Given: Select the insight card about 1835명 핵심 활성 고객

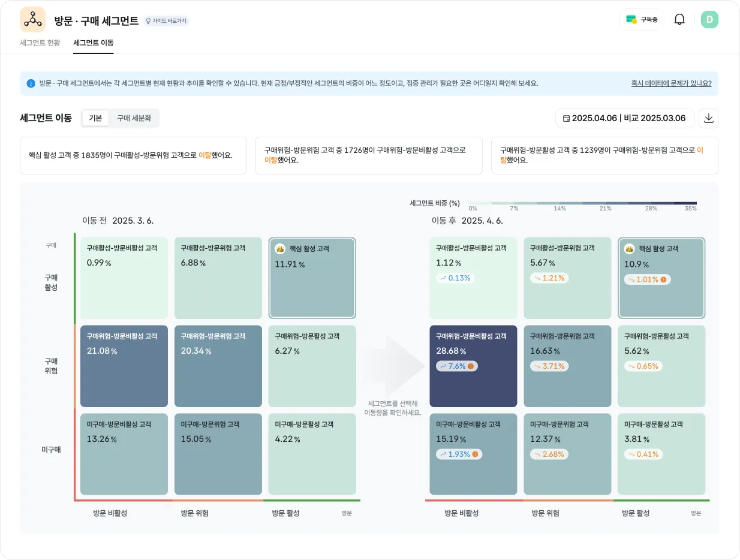Looking at the screenshot, I should pos(133,155).
